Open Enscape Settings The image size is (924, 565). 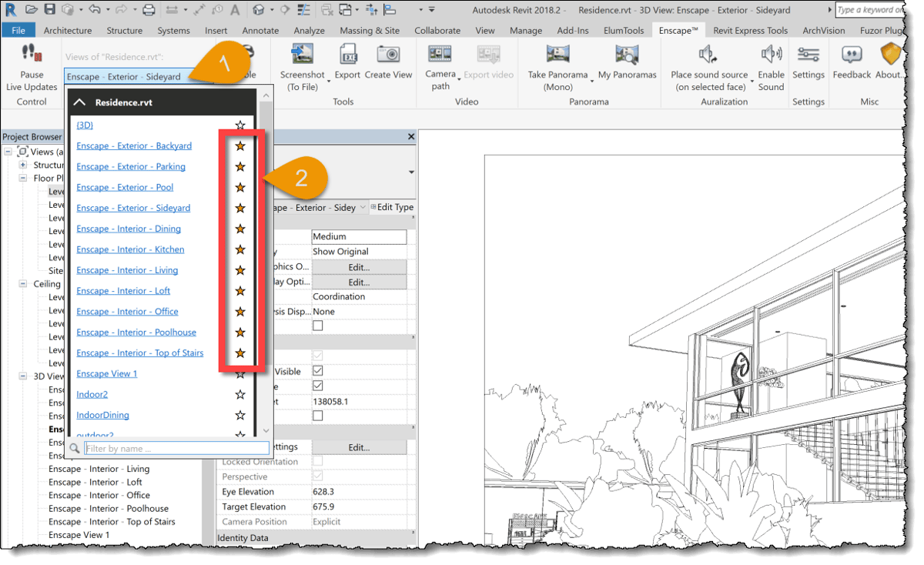pyautogui.click(x=810, y=62)
